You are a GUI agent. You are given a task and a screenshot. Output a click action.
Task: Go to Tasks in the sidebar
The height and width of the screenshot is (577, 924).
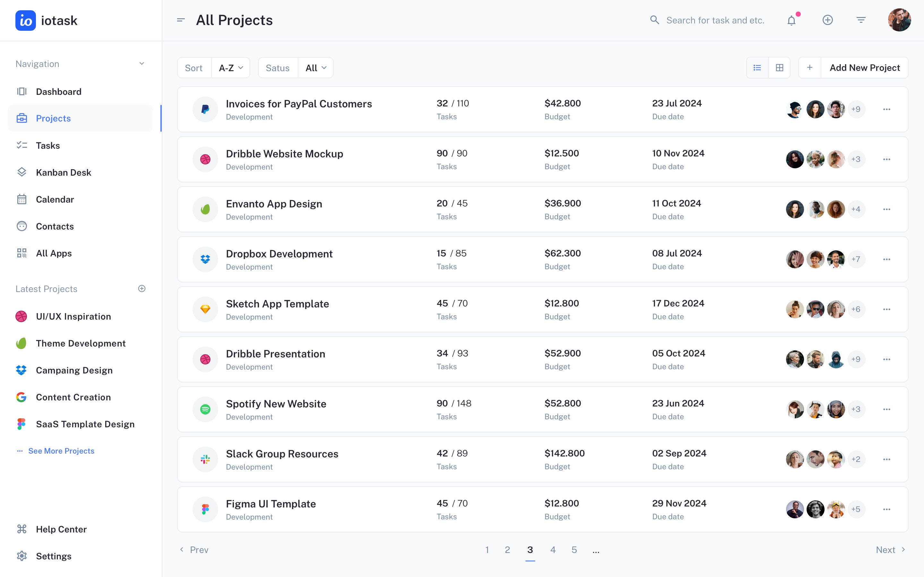pyautogui.click(x=48, y=146)
